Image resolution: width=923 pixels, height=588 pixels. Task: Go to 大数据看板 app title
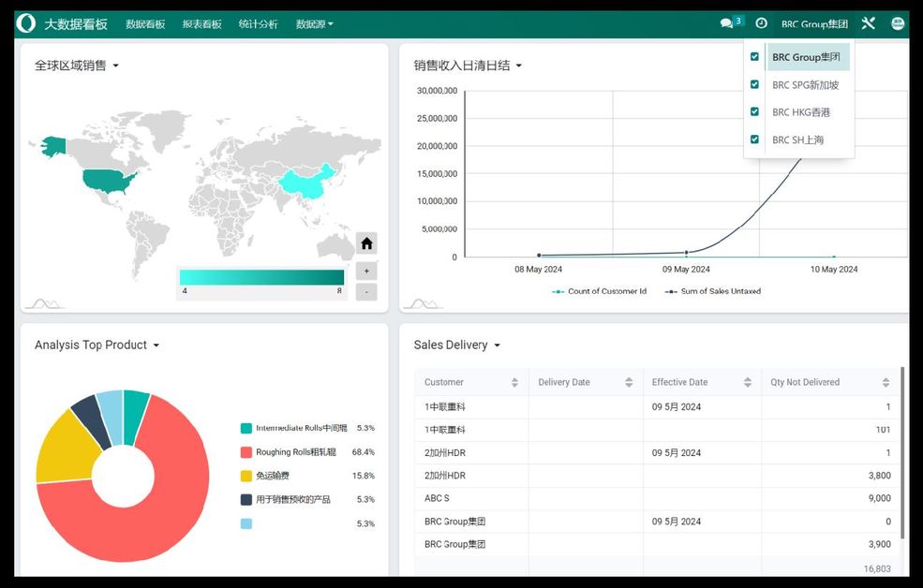76,24
